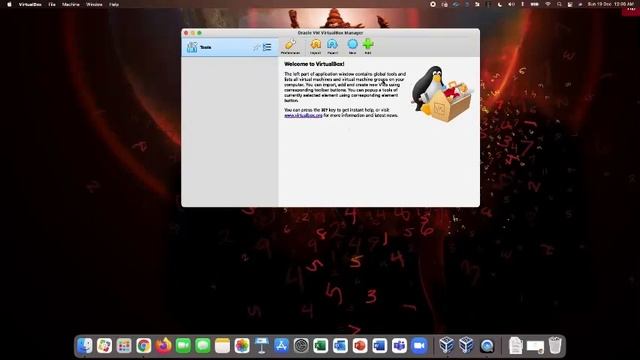Image resolution: width=640 pixels, height=360 pixels.
Task: Open the www.virtualbox.org link
Action: [303, 116]
